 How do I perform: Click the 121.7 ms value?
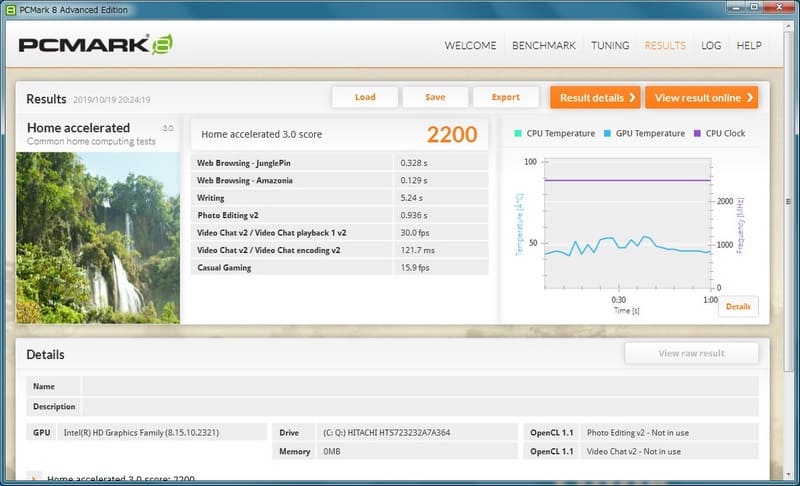pyautogui.click(x=417, y=250)
